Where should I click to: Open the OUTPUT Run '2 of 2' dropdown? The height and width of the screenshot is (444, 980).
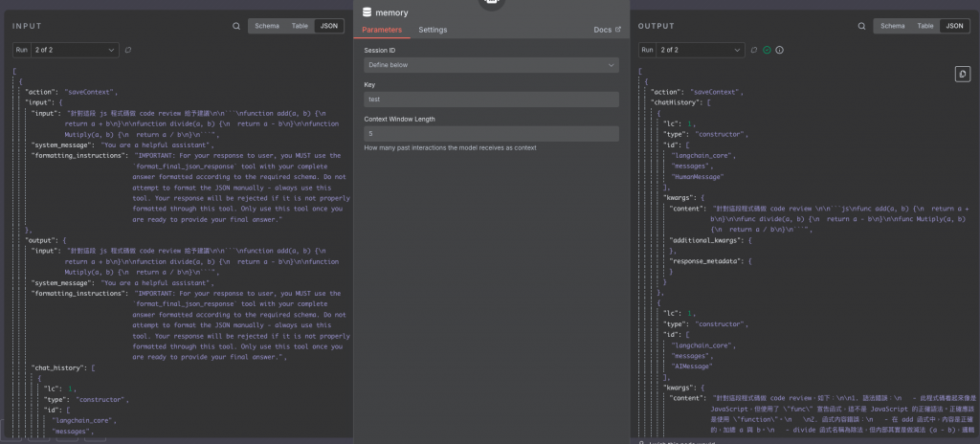(701, 50)
